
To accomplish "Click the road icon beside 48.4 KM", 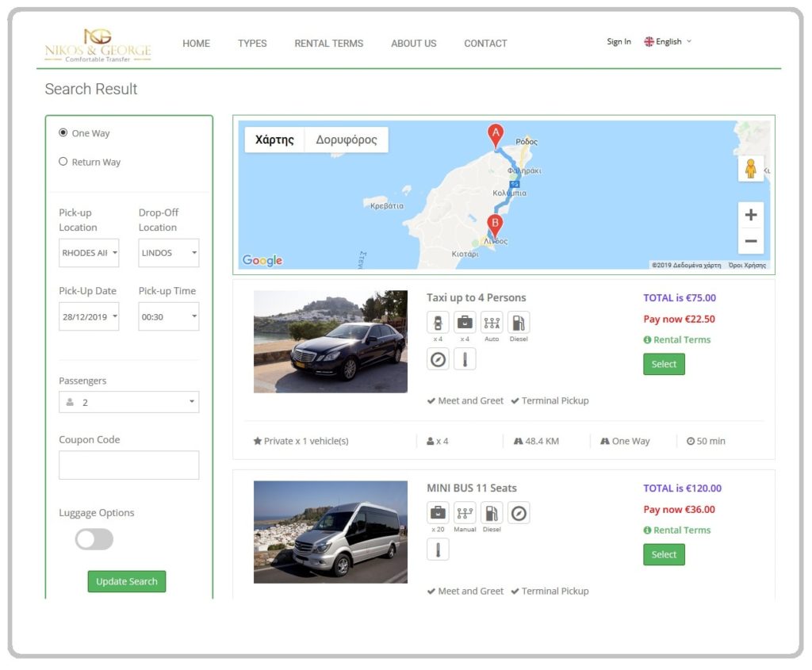I will coord(518,441).
